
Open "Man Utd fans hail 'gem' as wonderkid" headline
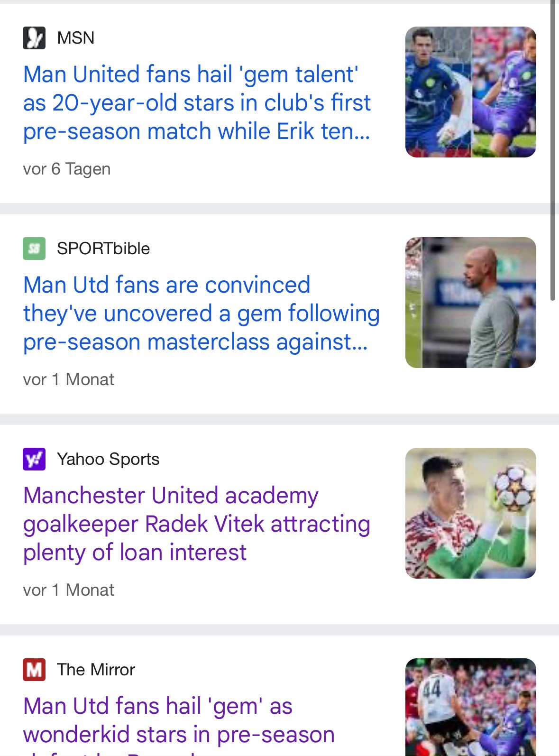(179, 720)
